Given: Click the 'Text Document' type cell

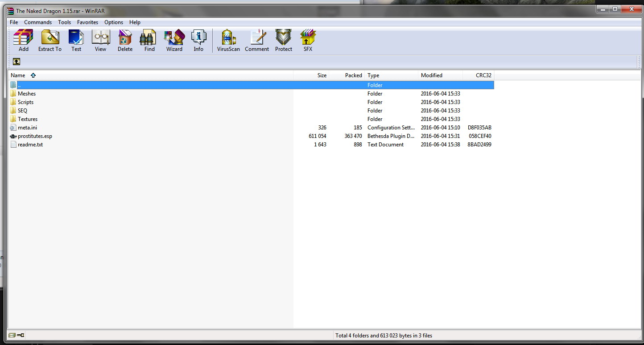Looking at the screenshot, I should [x=386, y=145].
